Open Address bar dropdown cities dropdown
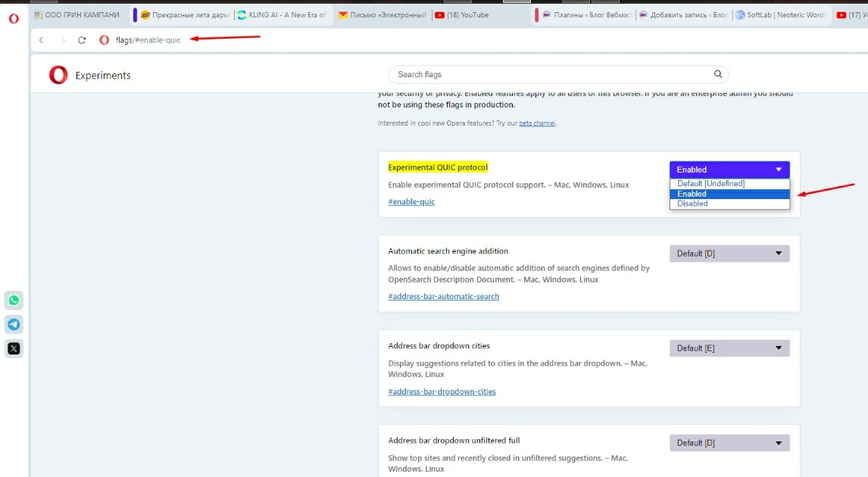This screenshot has width=868, height=477. [x=729, y=348]
